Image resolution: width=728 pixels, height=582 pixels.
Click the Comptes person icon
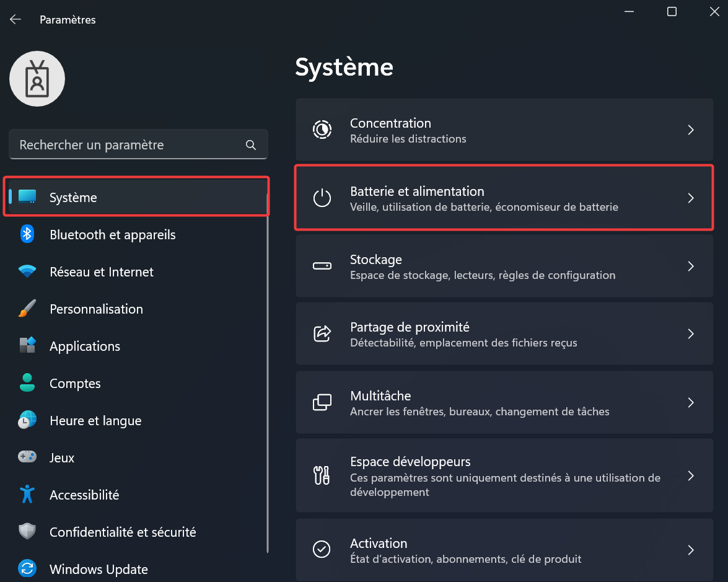click(x=27, y=383)
